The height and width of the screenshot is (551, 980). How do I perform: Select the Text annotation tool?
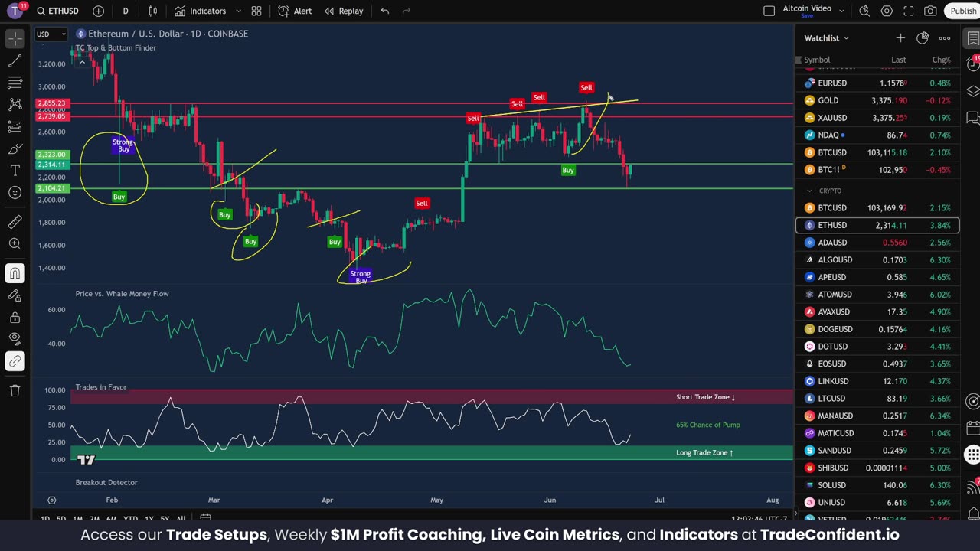pos(15,171)
